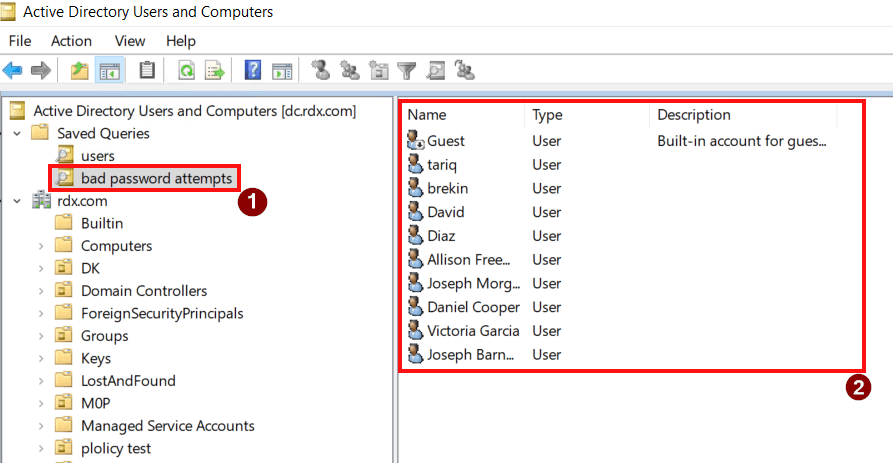Select the Builtin container

point(102,223)
